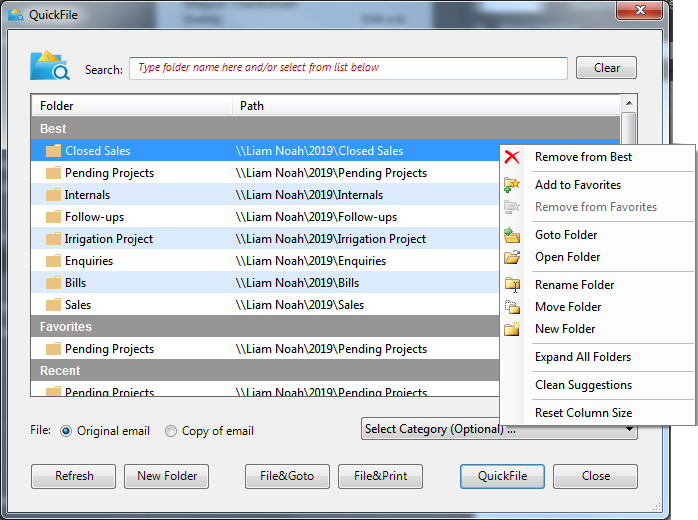Click the Favorites group header row
The height and width of the screenshot is (520, 698).
pos(265,326)
